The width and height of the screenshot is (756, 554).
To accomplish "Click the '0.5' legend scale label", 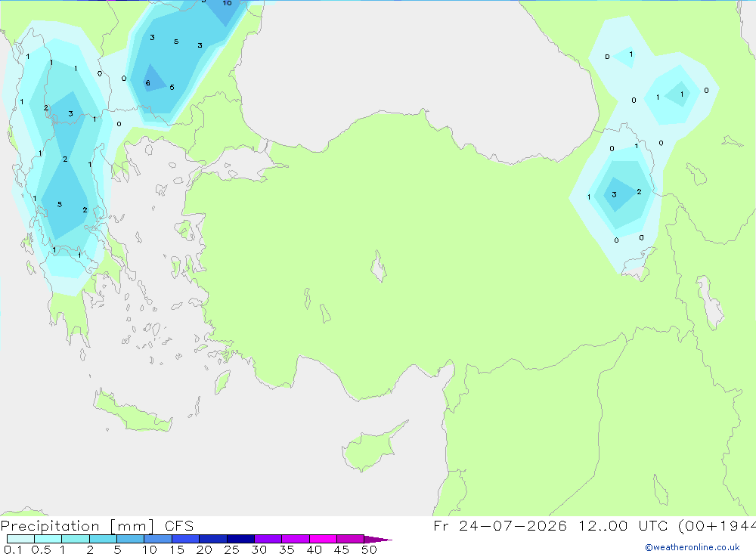I will 41,549.
